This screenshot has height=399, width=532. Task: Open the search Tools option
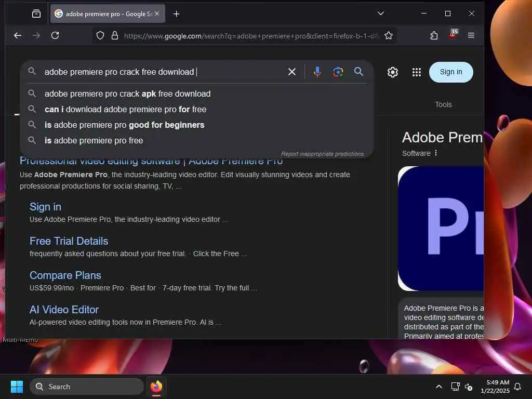click(443, 104)
